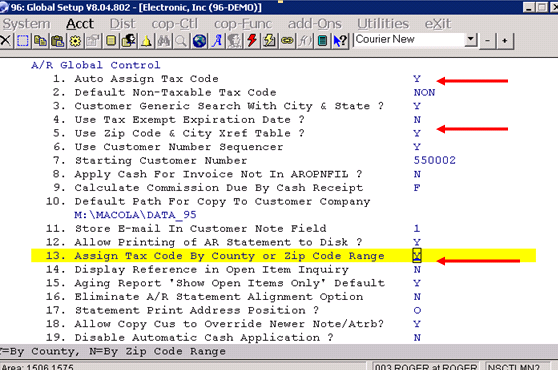Screen dimensions: 559x373
Task: Minimize the Global Setup window
Action: pos(528,7)
